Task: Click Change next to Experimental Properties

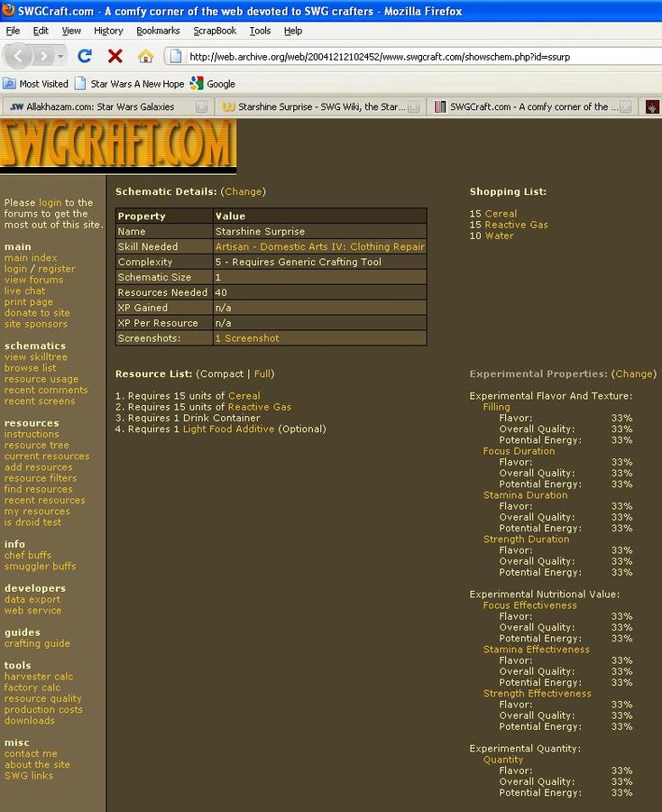Action: tap(633, 374)
